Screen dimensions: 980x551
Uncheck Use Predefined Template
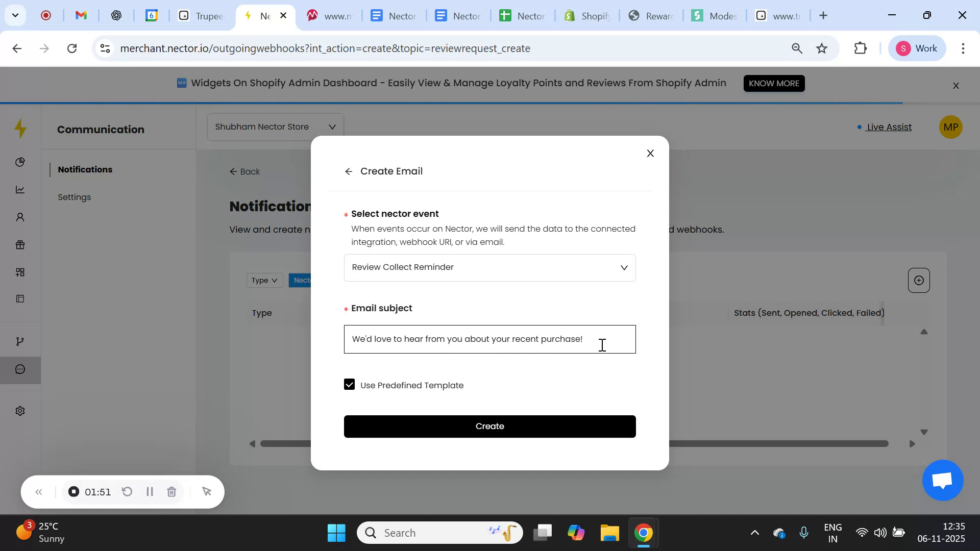[x=349, y=384]
